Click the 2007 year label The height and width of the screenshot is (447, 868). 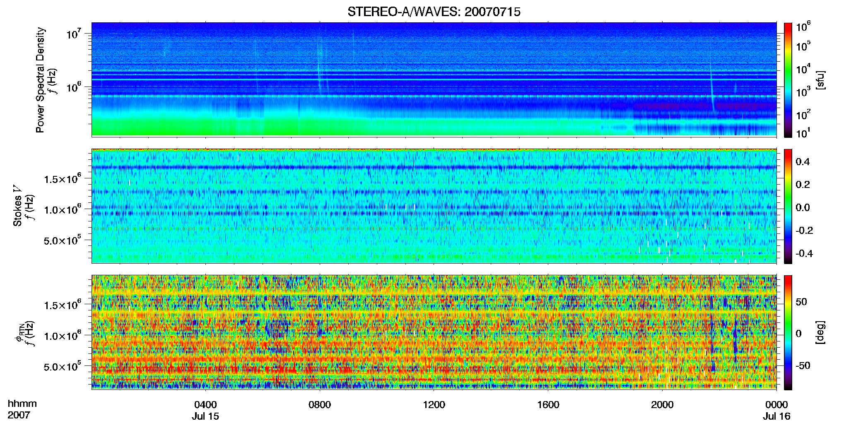pyautogui.click(x=19, y=415)
